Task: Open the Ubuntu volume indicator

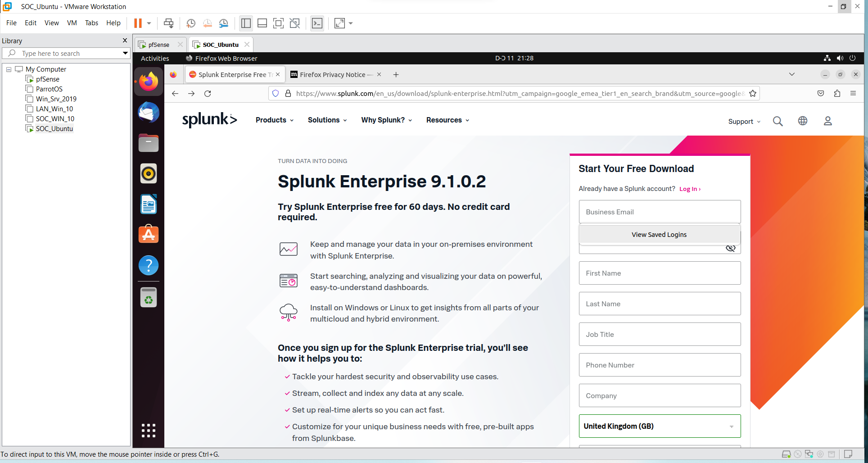Action: point(840,58)
